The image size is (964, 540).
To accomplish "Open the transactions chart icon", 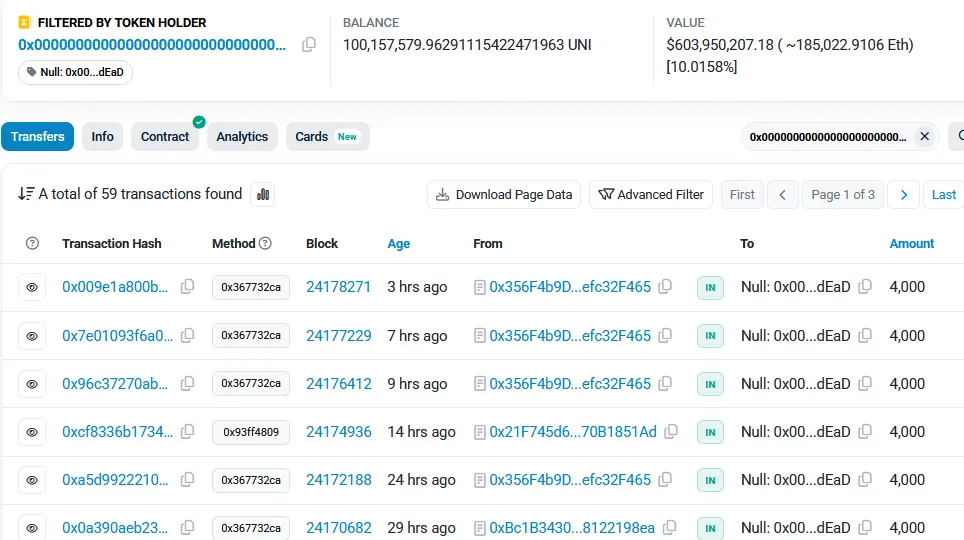I will [263, 194].
